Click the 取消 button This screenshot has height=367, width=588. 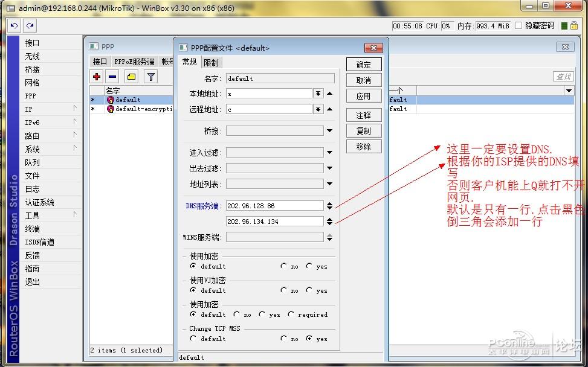click(364, 80)
